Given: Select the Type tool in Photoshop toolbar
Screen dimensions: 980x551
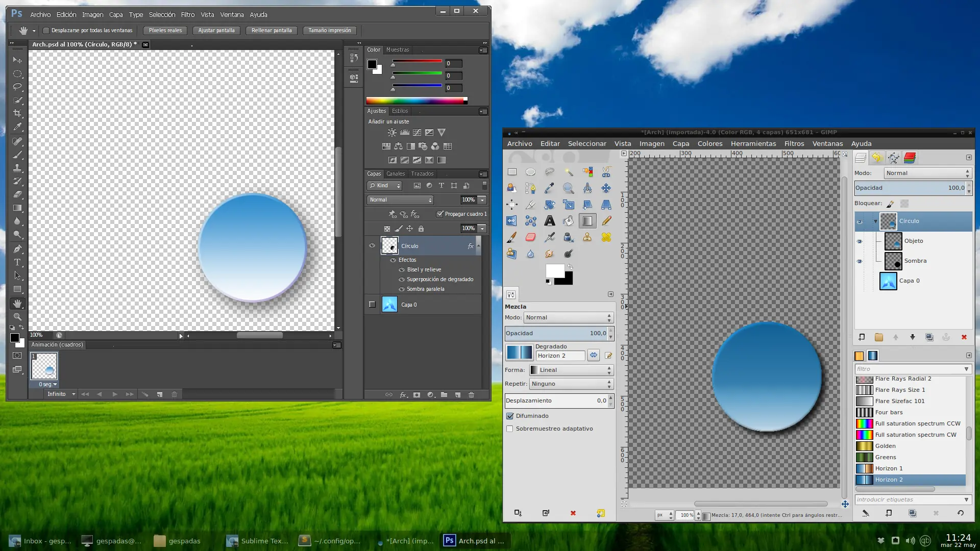Looking at the screenshot, I should tap(17, 262).
